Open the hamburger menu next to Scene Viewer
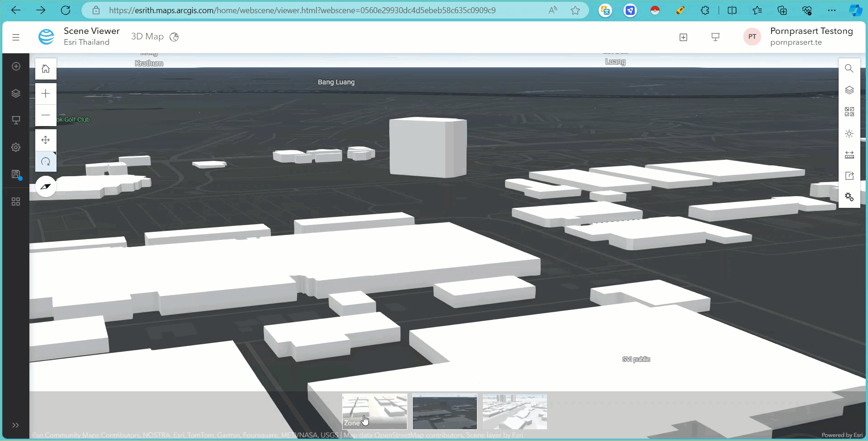Viewport: 868px width, 441px height. [16, 37]
